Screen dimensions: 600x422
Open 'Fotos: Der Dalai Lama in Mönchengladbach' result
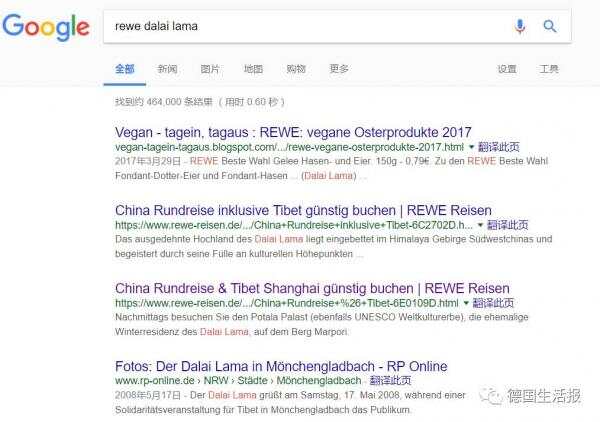tap(281, 367)
